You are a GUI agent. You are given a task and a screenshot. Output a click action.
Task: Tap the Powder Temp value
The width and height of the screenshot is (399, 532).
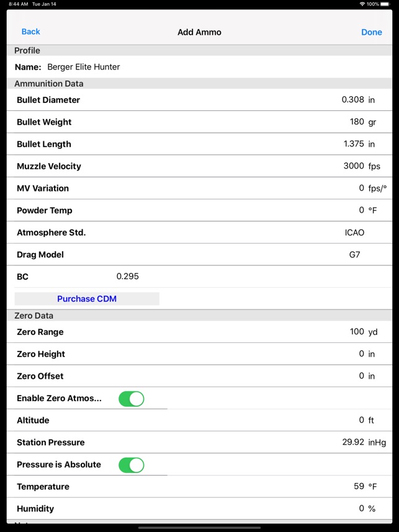(x=361, y=210)
